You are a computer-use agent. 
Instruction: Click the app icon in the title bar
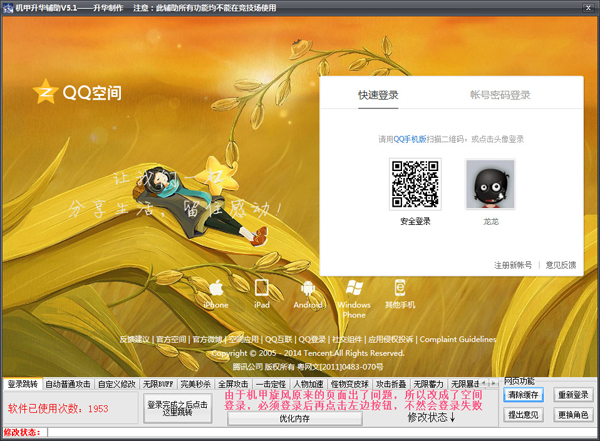click(x=8, y=8)
